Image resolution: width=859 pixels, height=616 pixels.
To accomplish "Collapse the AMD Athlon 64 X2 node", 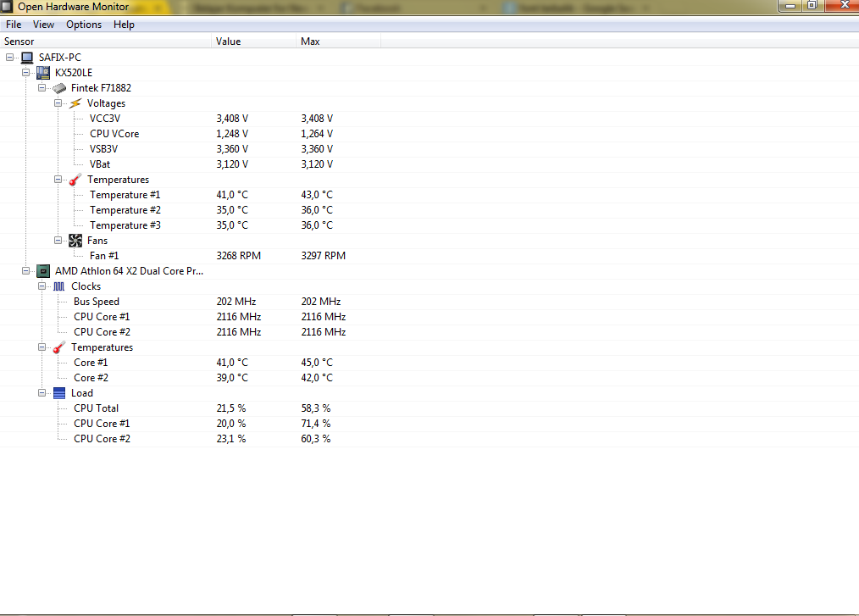I will (25, 271).
